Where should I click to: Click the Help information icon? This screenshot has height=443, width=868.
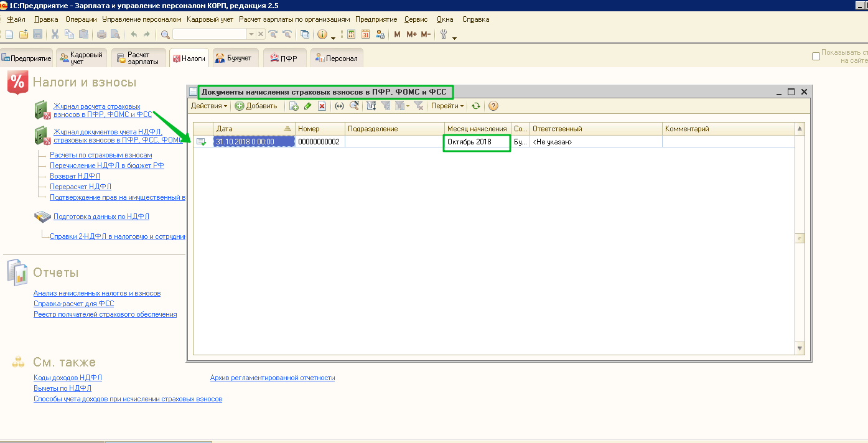click(322, 34)
